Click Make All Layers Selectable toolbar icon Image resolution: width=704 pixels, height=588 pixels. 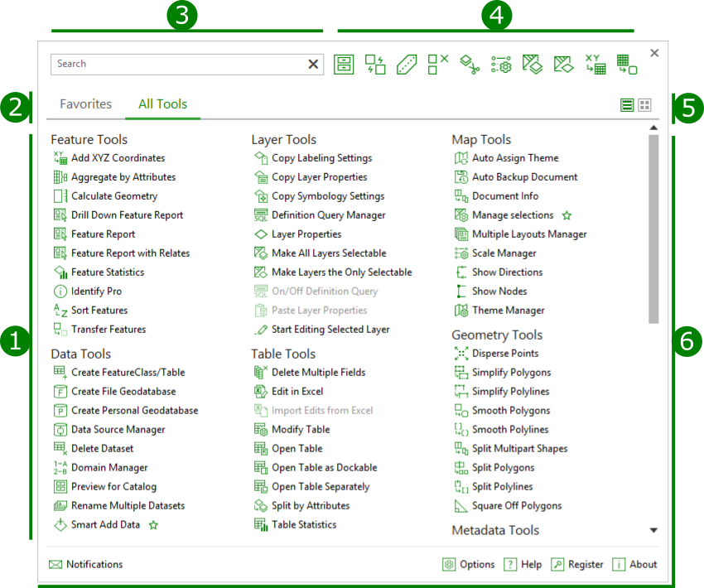click(x=533, y=65)
